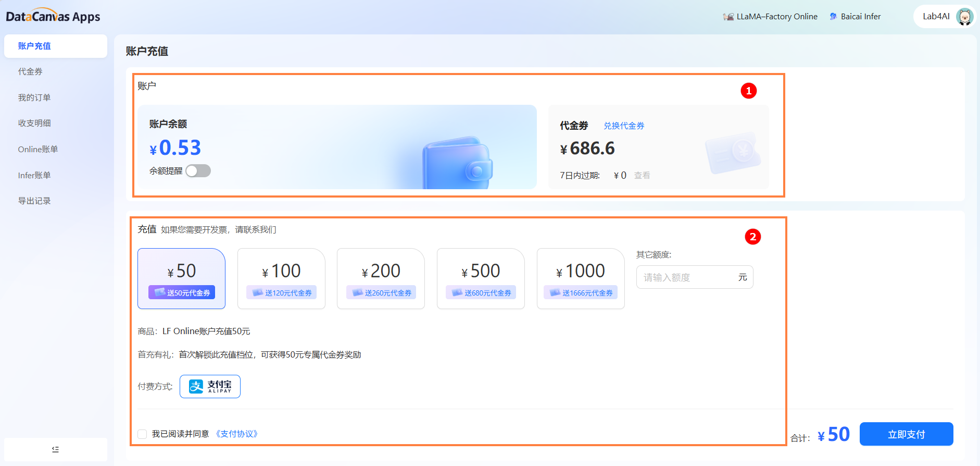Open the 收支明细 sidebar item
This screenshot has height=466, width=980.
pos(34,123)
